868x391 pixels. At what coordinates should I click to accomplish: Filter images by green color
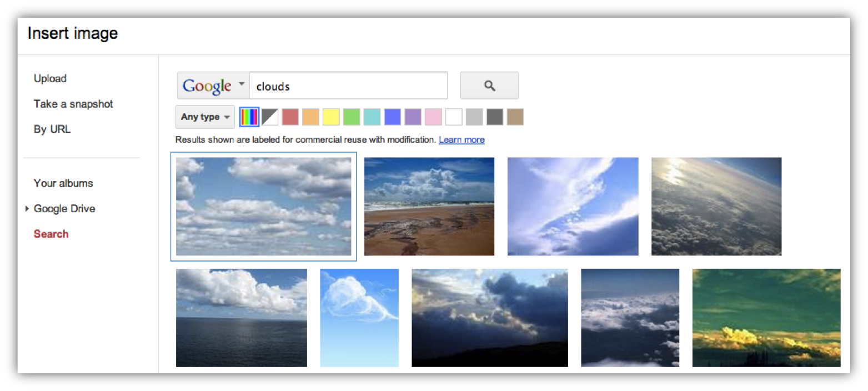(x=352, y=117)
